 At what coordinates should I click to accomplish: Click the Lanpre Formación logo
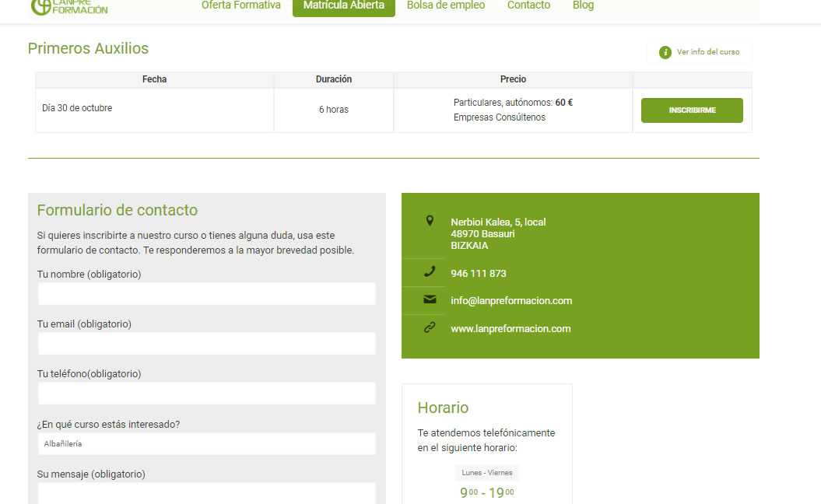pyautogui.click(x=69, y=7)
